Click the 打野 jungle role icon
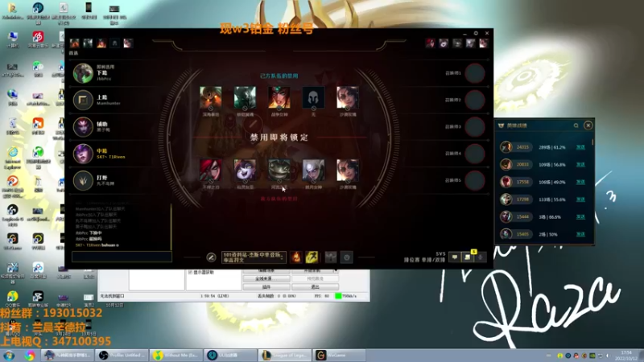The image size is (644, 362). (x=83, y=180)
